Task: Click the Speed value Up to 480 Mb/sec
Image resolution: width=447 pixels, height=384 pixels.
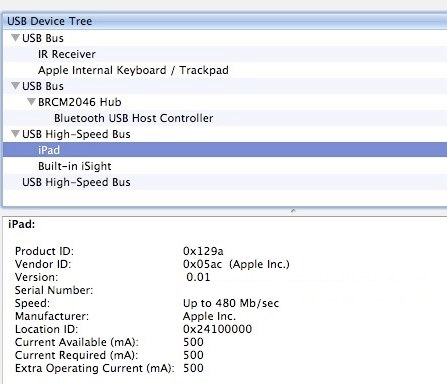Action: (x=231, y=303)
